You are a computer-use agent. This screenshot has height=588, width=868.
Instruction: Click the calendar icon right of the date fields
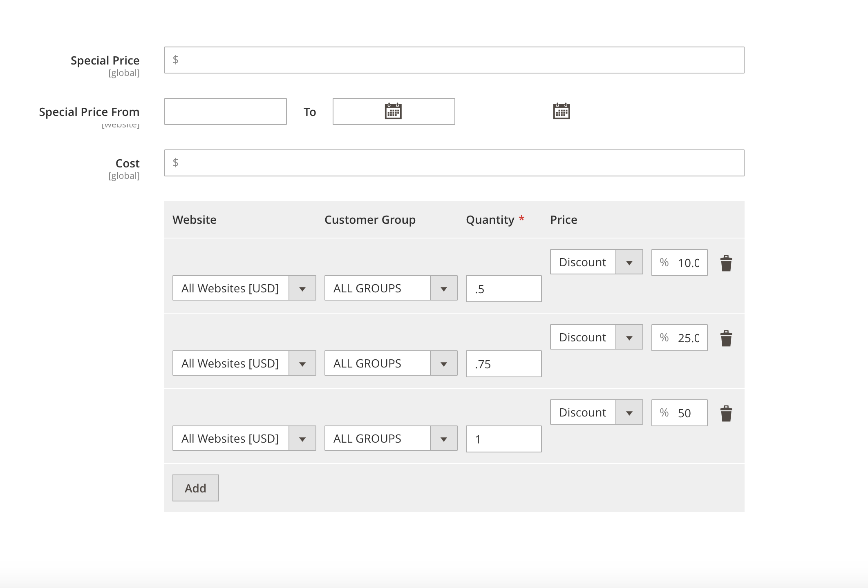[x=561, y=111]
